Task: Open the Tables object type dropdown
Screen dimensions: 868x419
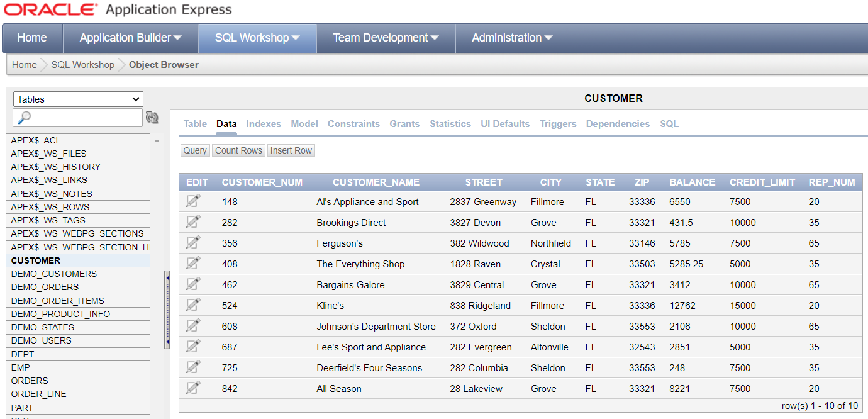Action: (x=78, y=99)
